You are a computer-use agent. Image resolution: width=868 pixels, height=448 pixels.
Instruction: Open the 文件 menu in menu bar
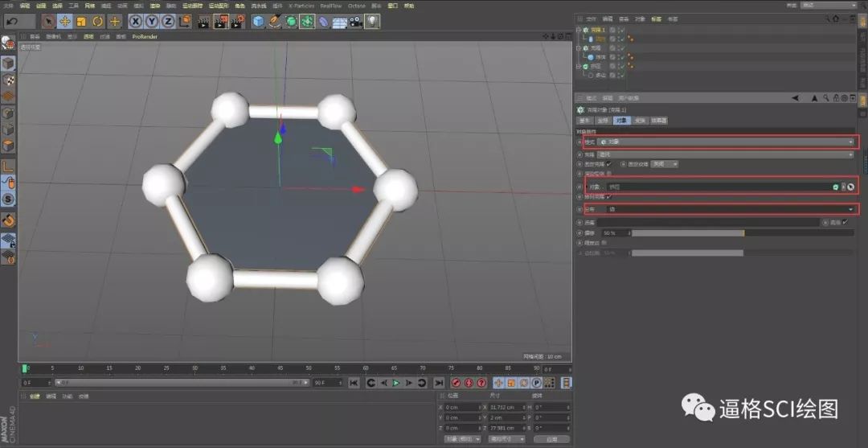pyautogui.click(x=8, y=6)
